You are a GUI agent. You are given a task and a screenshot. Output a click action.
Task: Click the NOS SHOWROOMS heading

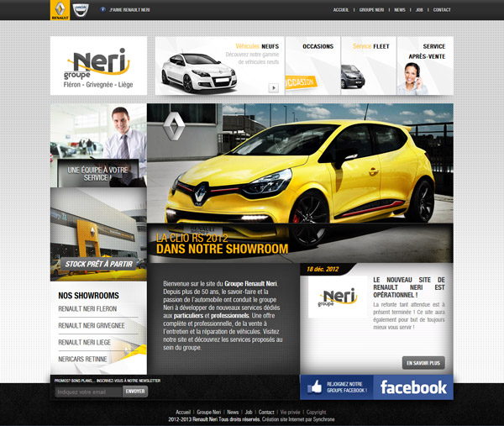(x=88, y=296)
